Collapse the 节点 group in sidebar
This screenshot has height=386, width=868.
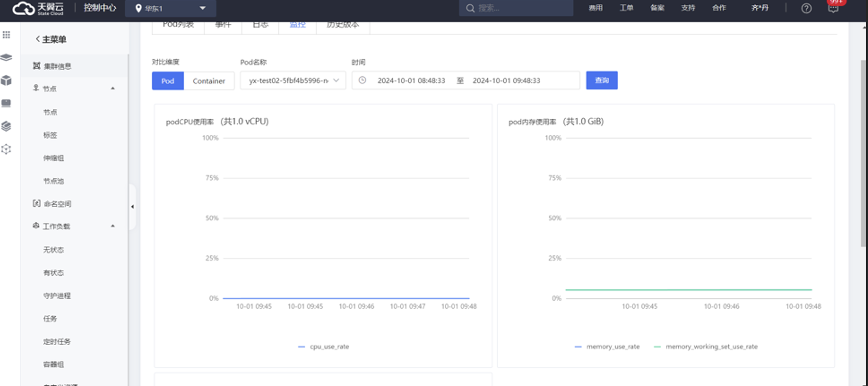(x=113, y=88)
